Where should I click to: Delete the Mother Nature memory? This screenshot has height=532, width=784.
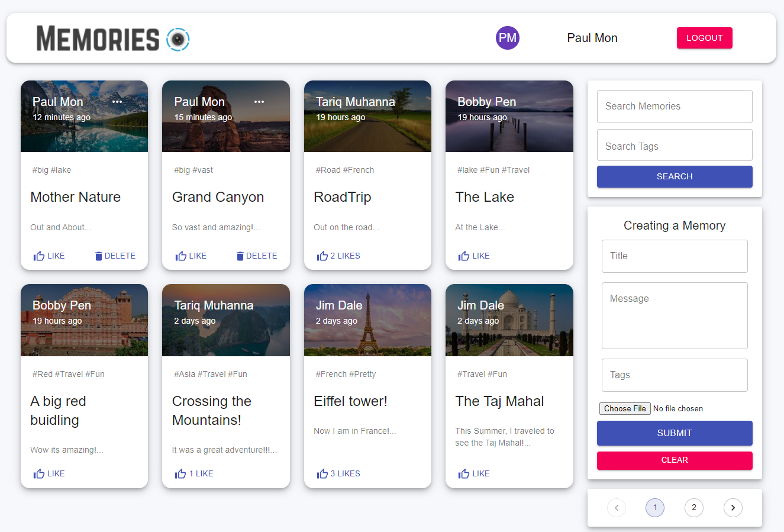click(x=115, y=255)
